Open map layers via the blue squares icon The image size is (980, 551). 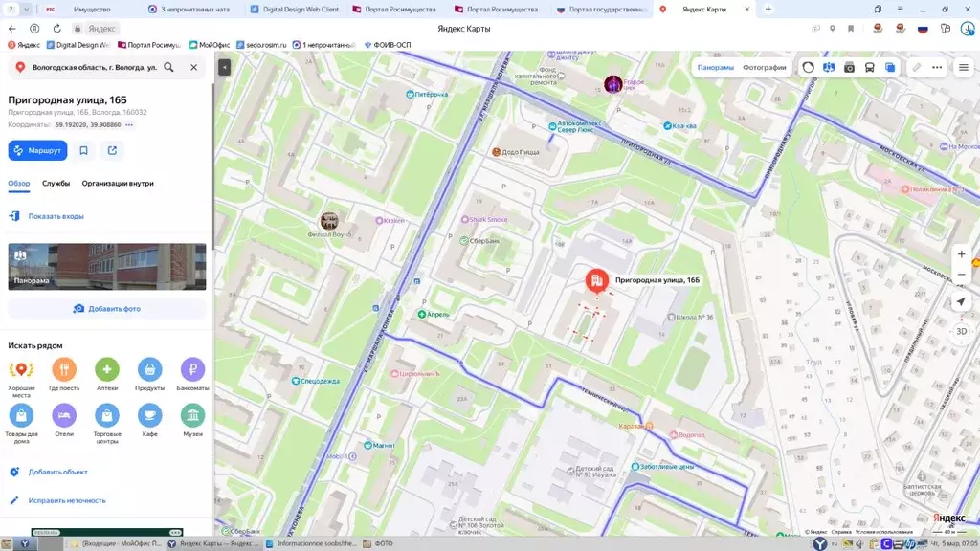[x=890, y=67]
